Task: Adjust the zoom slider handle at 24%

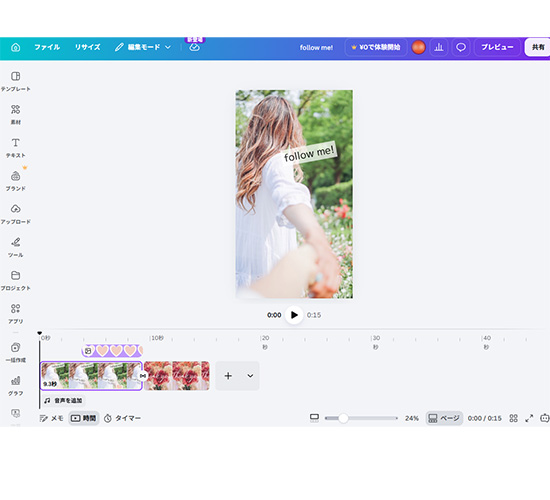Action: click(343, 418)
